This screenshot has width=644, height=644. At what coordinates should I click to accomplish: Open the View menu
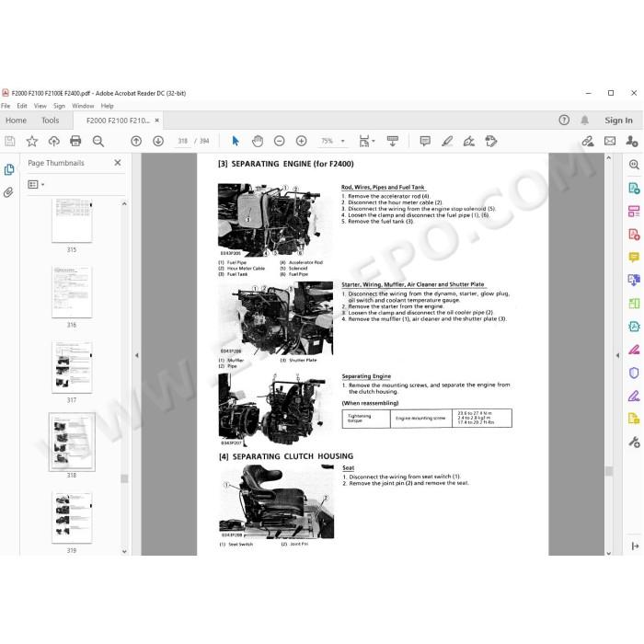pyautogui.click(x=40, y=106)
